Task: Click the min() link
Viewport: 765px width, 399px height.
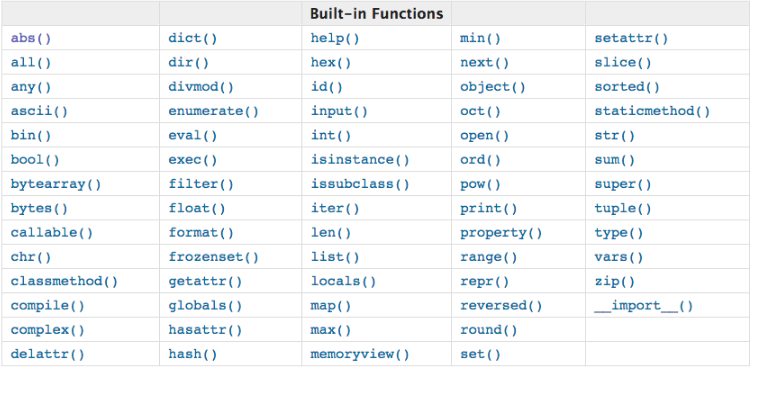Action: coord(480,38)
